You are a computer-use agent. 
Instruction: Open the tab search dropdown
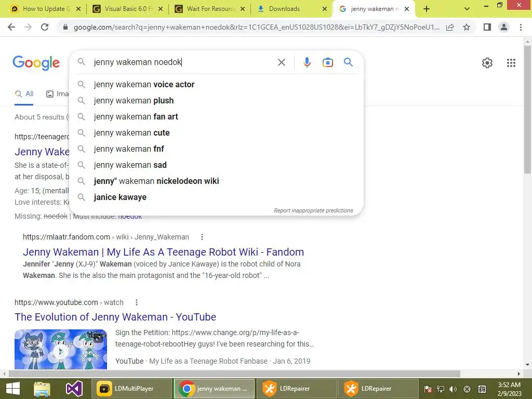click(x=467, y=9)
